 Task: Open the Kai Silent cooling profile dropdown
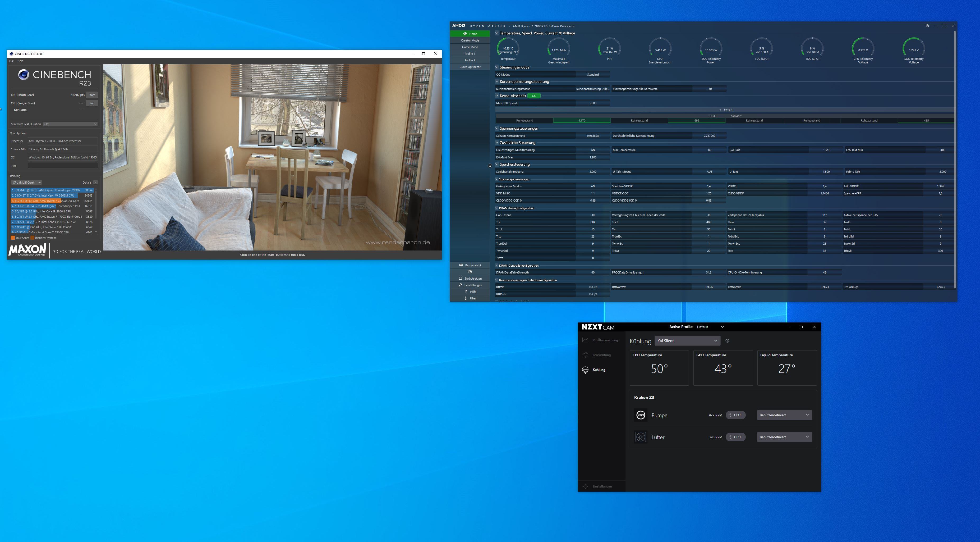687,341
